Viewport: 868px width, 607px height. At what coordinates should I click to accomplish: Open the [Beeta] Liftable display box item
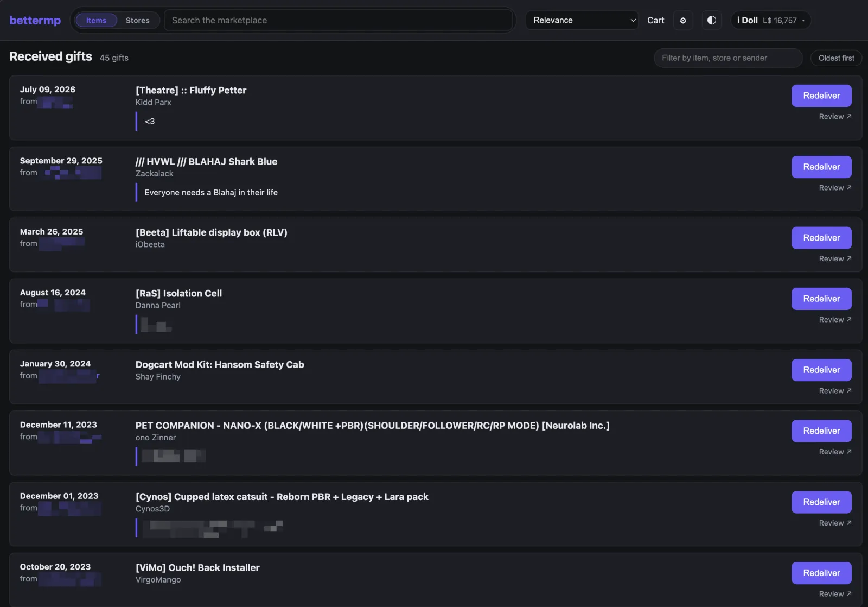[212, 232]
